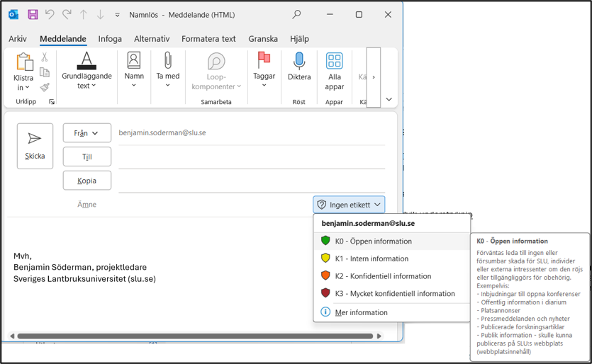Open the Arkiv tab

coord(18,39)
